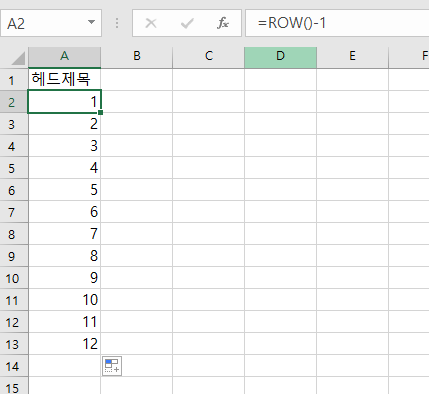Image resolution: width=429 pixels, height=394 pixels.
Task: Select column B header
Action: (x=137, y=56)
